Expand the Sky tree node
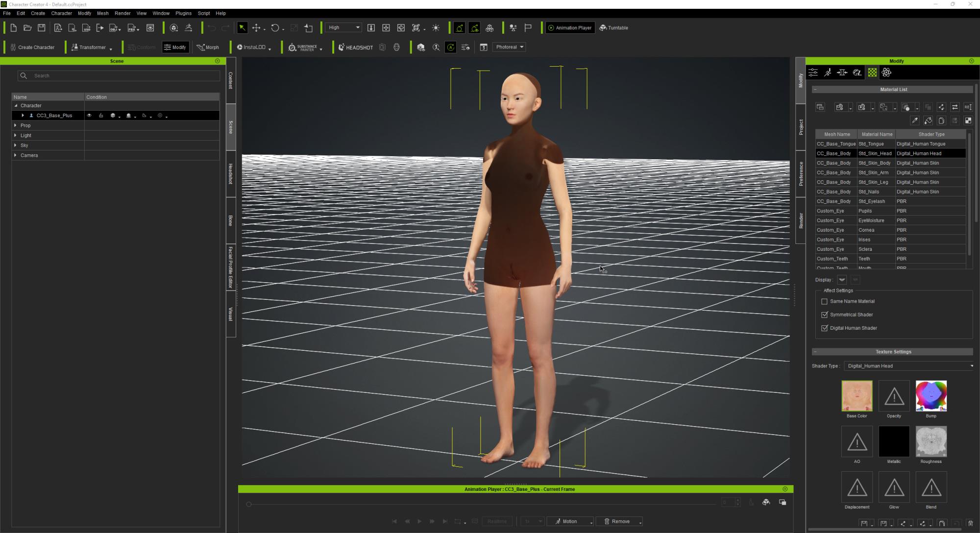 16,145
